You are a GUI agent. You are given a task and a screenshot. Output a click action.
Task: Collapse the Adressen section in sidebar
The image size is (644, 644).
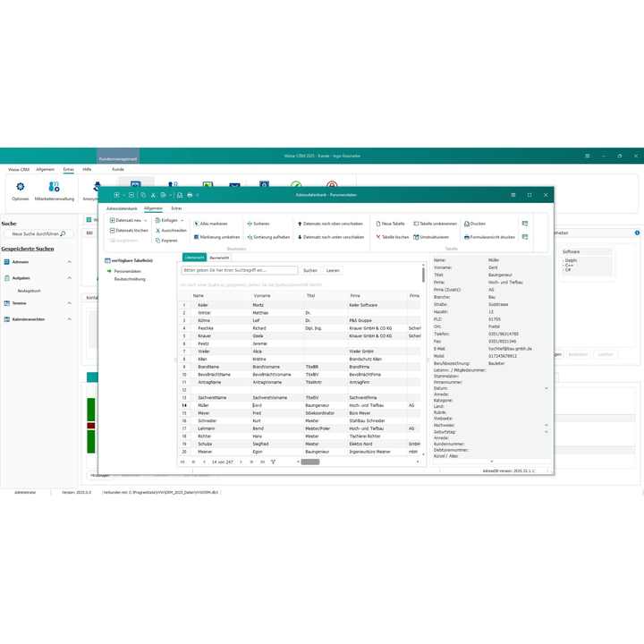coord(70,261)
